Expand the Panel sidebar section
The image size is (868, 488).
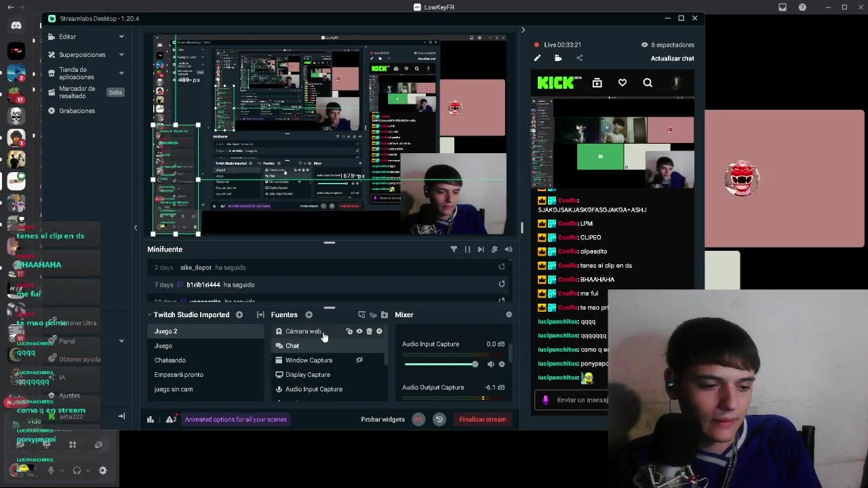[x=121, y=341]
